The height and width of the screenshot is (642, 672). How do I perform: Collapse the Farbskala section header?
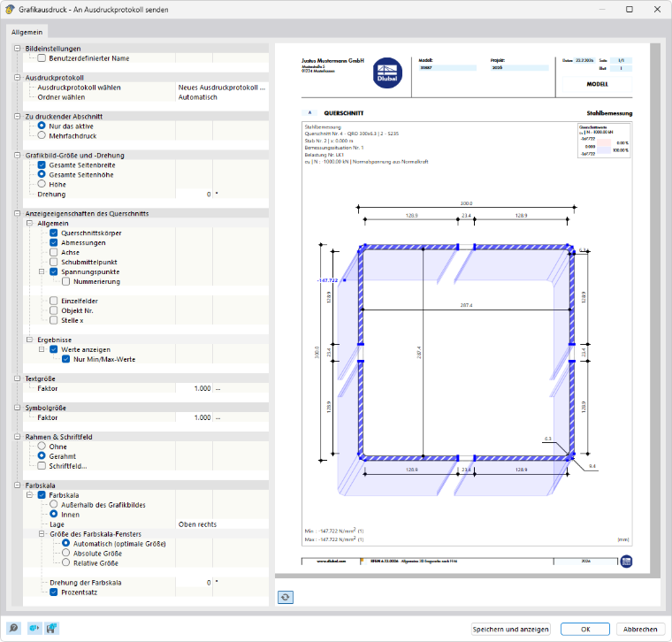point(17,485)
